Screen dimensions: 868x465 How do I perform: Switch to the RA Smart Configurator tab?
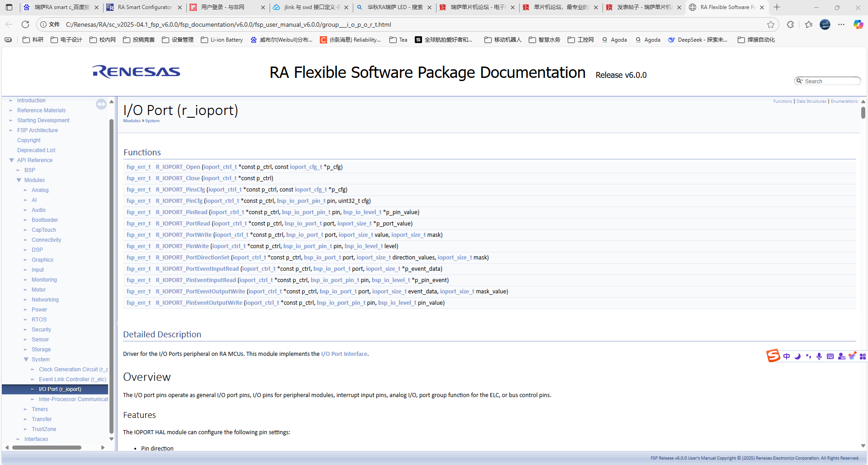pyautogui.click(x=145, y=7)
